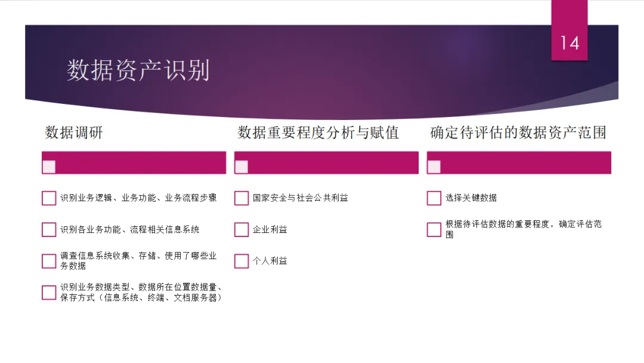This screenshot has height=363, width=644.
Task: Click the 企业利益 text label
Action: click(x=270, y=230)
